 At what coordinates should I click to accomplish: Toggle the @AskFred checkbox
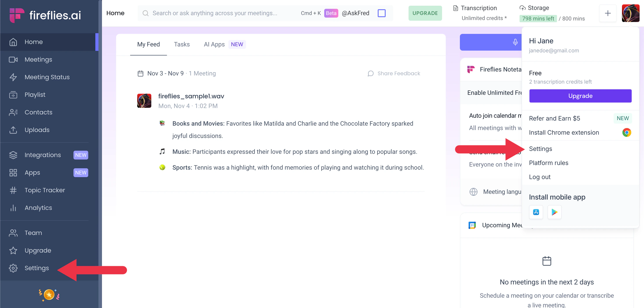pos(381,13)
